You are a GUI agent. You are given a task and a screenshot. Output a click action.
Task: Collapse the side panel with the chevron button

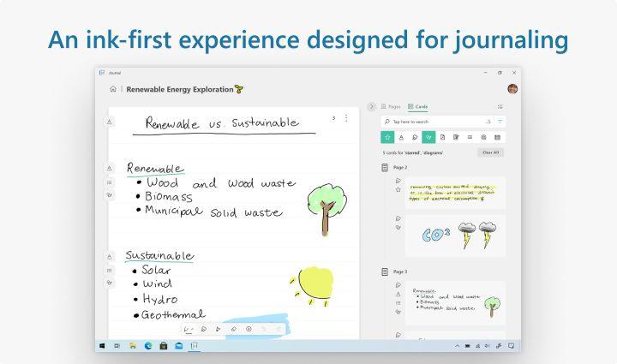pyautogui.click(x=371, y=106)
